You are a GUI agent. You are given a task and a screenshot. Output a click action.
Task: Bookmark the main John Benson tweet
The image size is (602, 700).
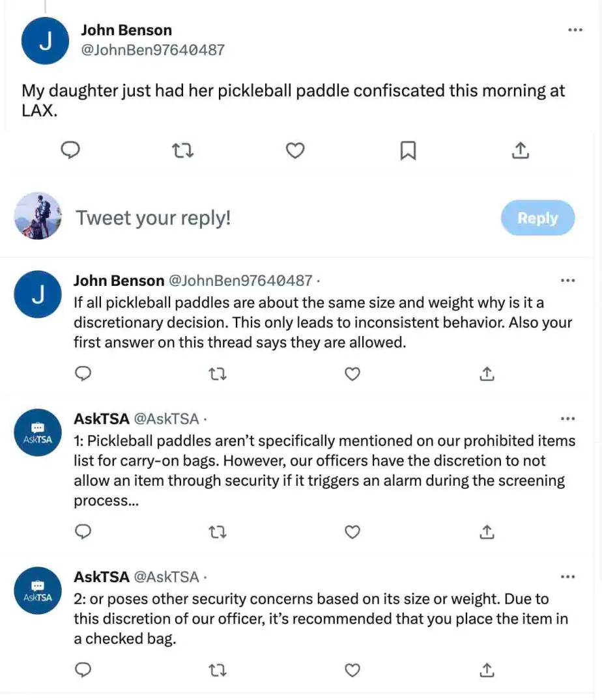point(408,150)
